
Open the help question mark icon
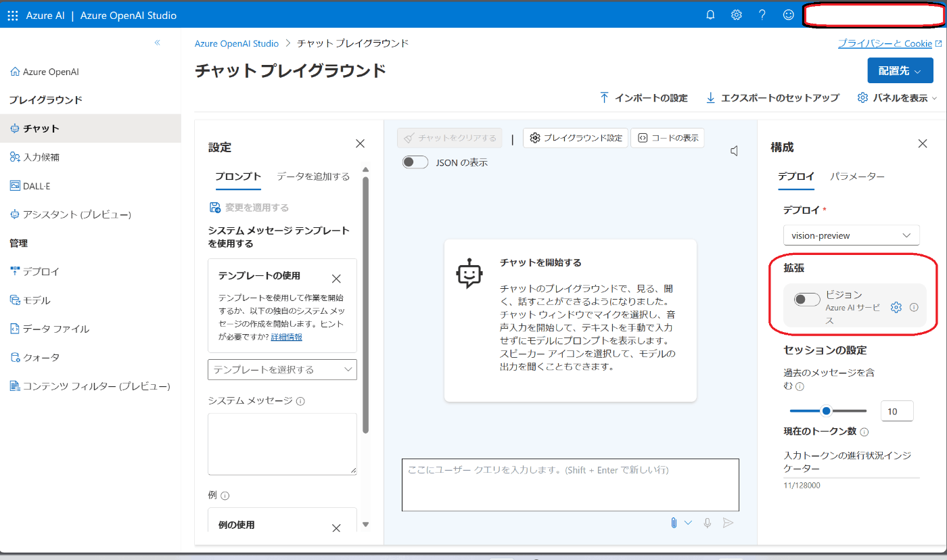pyautogui.click(x=762, y=15)
